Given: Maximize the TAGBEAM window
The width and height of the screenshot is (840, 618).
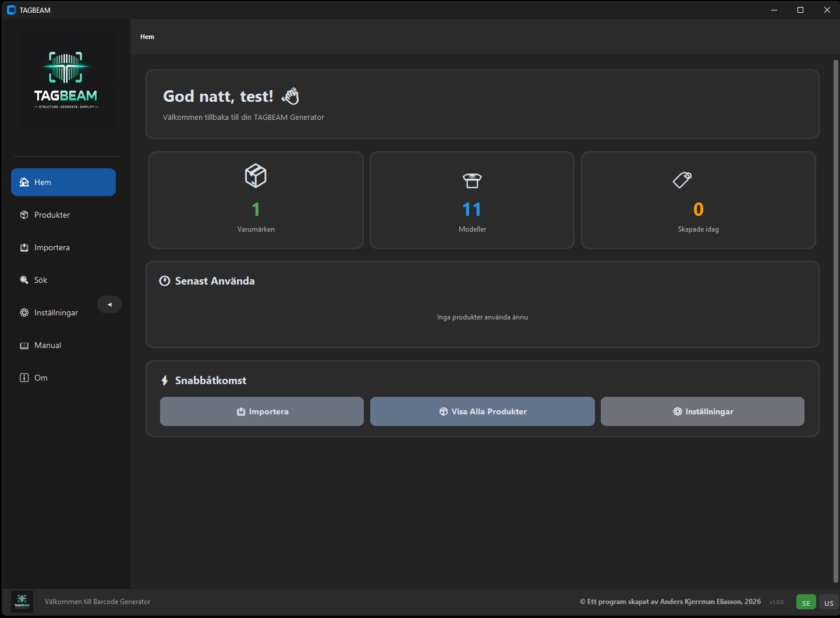Looking at the screenshot, I should 800,10.
